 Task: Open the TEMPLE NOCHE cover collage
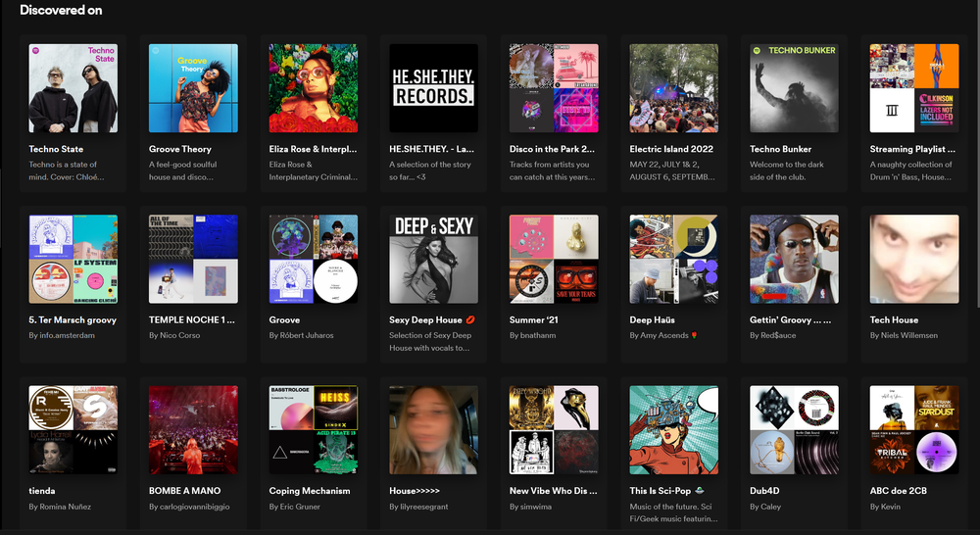point(193,260)
